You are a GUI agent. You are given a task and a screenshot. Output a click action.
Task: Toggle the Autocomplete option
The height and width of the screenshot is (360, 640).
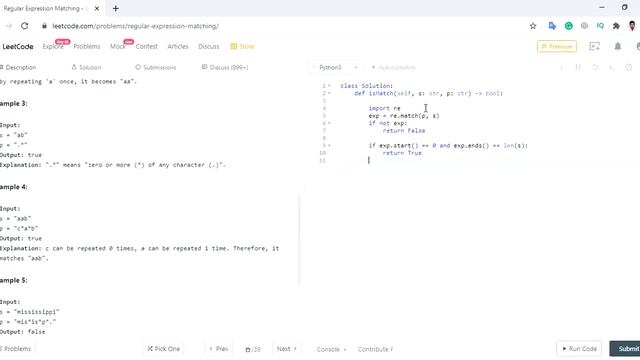(x=393, y=67)
